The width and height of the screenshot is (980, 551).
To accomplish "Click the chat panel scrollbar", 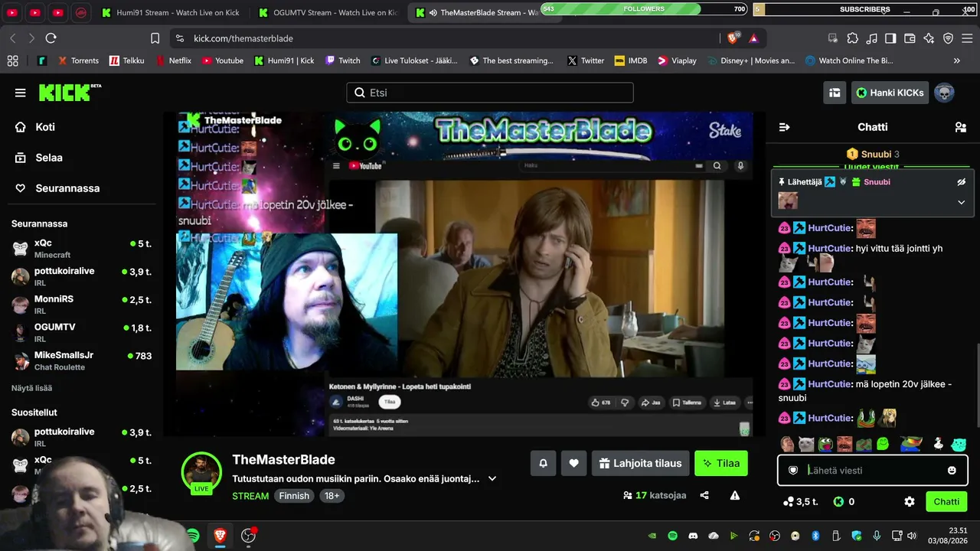I will tap(977, 386).
